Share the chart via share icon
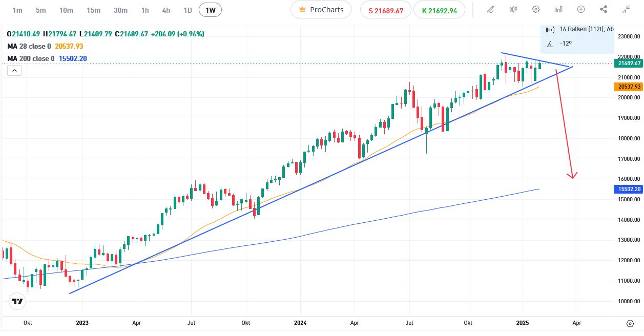The height and width of the screenshot is (336, 644). click(x=604, y=9)
